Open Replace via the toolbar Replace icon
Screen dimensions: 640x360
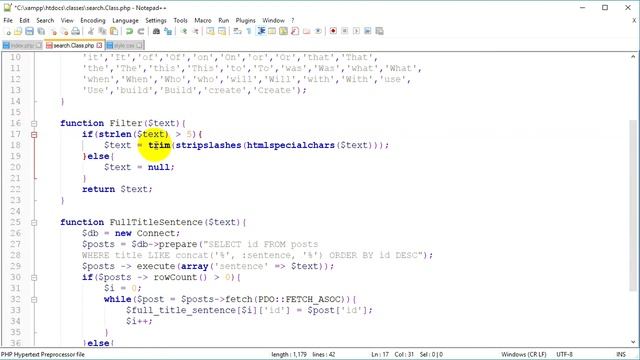168,31
